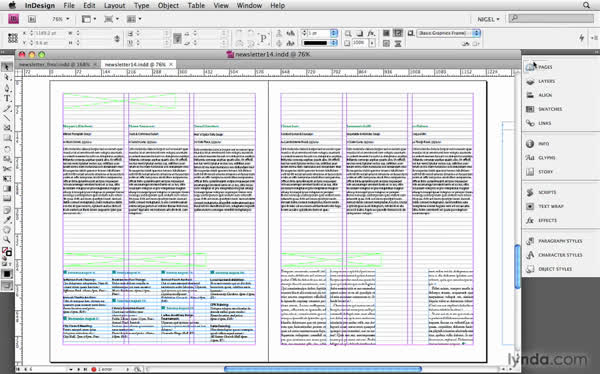The width and height of the screenshot is (600, 374).
Task: Open the Scripts panel
Action: tap(541, 192)
